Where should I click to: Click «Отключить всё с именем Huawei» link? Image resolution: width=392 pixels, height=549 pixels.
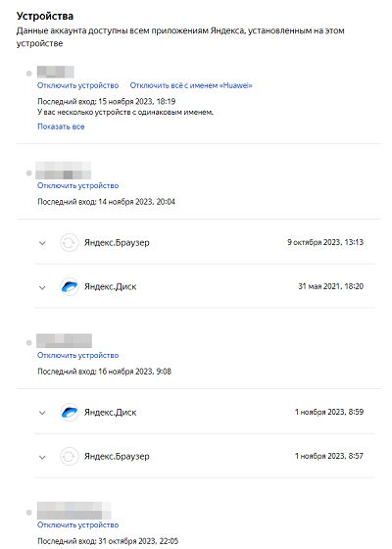(191, 85)
